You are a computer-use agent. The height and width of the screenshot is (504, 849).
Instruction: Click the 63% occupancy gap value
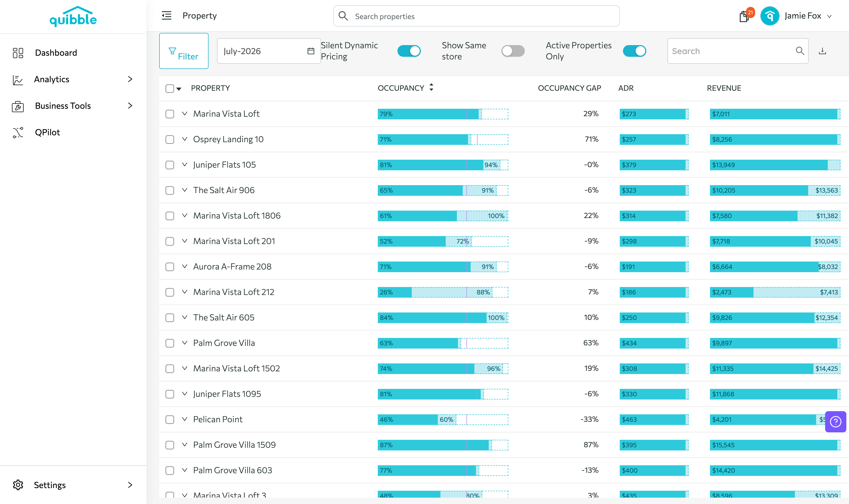[591, 343]
